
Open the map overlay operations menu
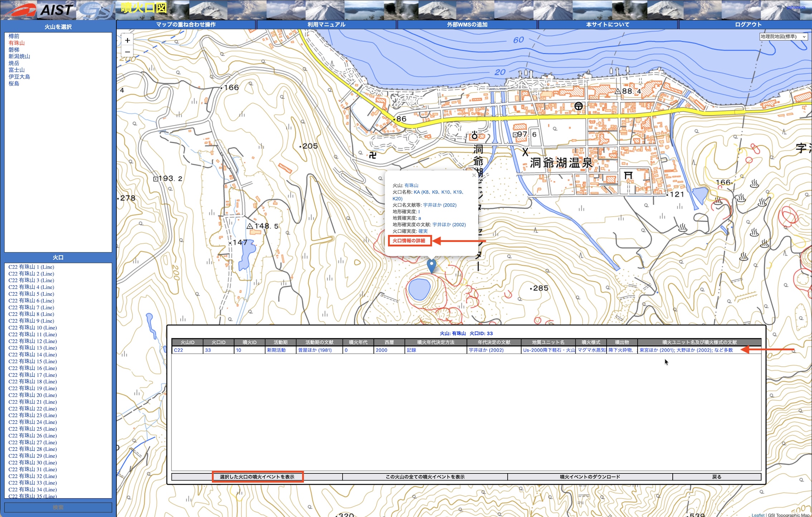pyautogui.click(x=186, y=25)
